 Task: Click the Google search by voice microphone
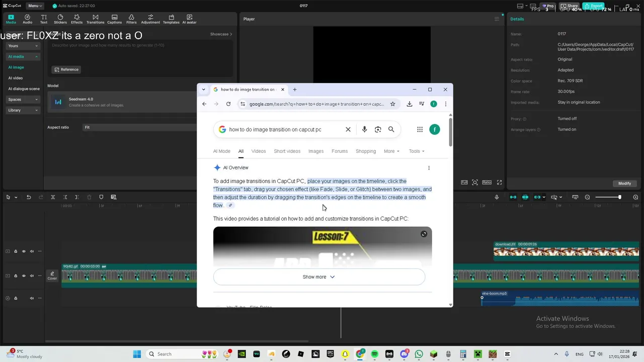tap(364, 129)
